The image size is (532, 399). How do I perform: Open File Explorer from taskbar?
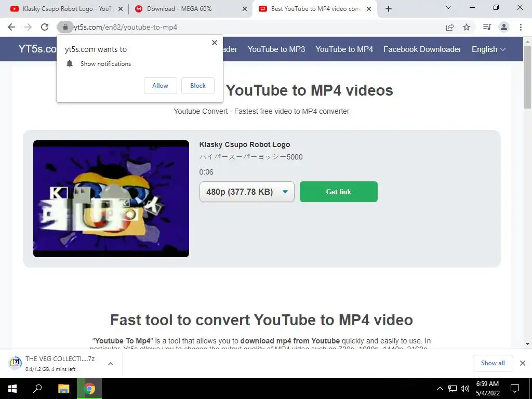coord(63,389)
